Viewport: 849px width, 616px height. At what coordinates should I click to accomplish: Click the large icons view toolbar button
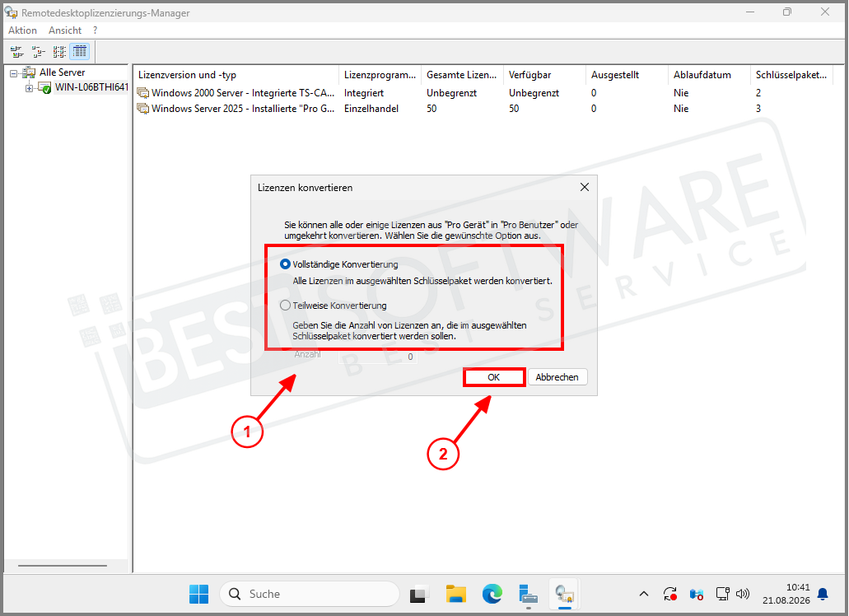[16, 51]
